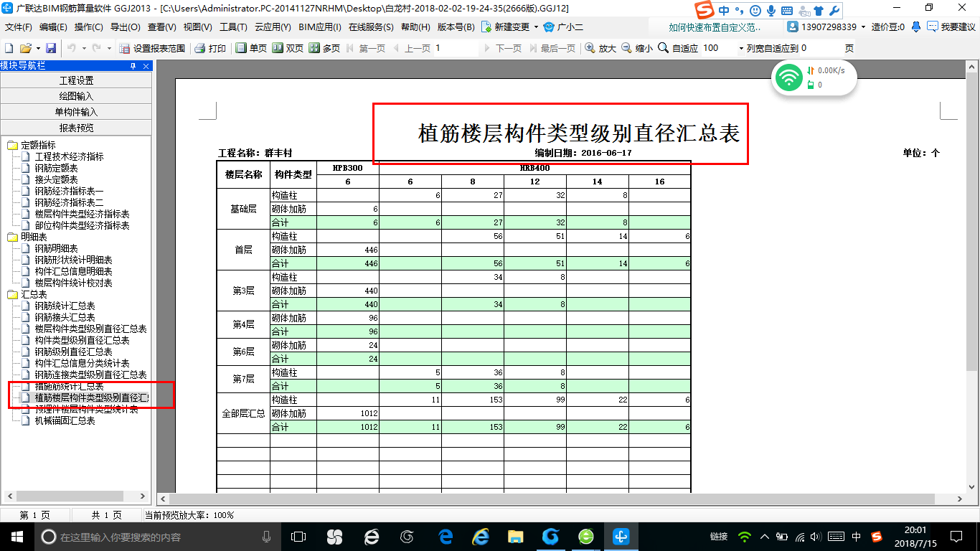Click the 新建变更 icon
Viewport: 980px width, 551px height.
[x=486, y=27]
